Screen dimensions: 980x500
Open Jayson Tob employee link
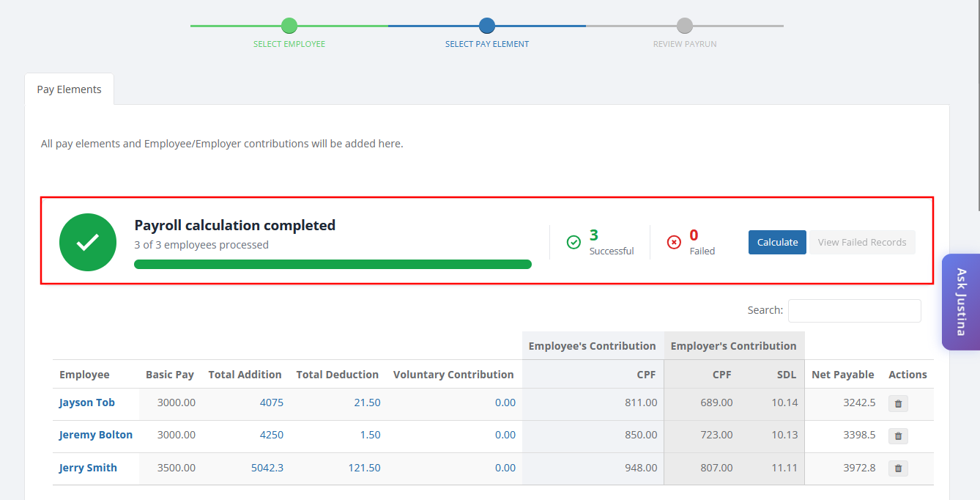click(87, 402)
